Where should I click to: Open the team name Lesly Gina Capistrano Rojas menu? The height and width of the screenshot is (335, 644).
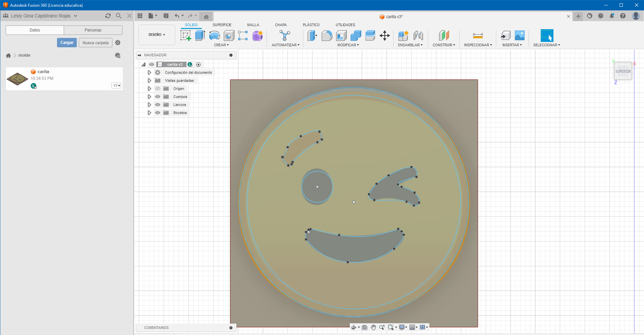click(x=41, y=16)
